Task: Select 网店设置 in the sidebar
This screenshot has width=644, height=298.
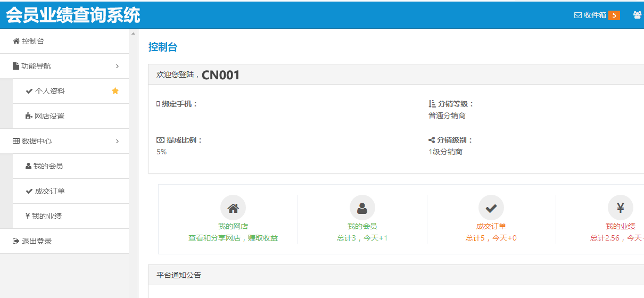Action: 49,116
